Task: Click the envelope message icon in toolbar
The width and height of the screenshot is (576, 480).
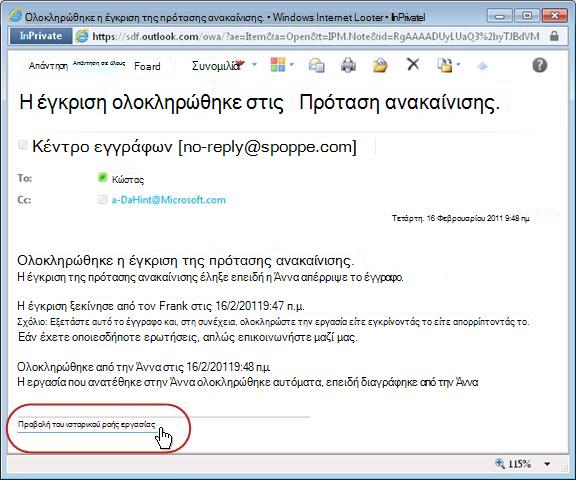Action: pyautogui.click(x=316, y=65)
